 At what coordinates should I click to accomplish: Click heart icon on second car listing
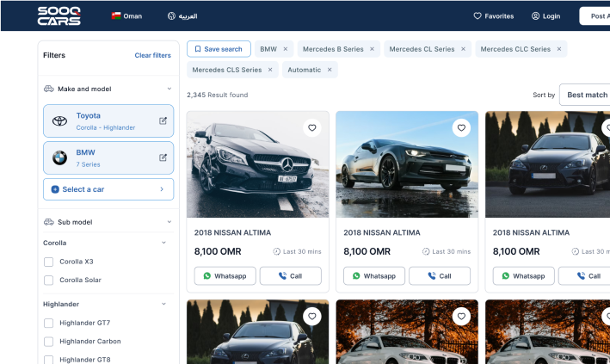tap(461, 127)
